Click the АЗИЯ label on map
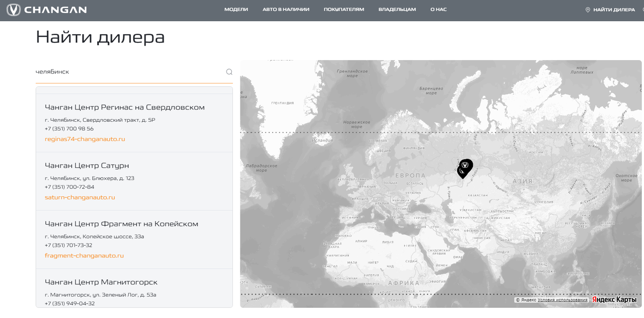The image size is (644, 318). click(x=522, y=181)
